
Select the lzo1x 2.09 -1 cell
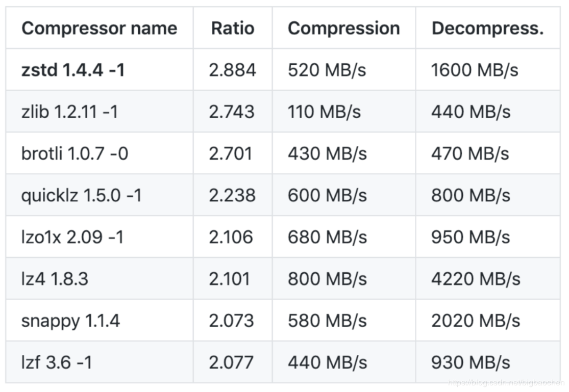72,237
